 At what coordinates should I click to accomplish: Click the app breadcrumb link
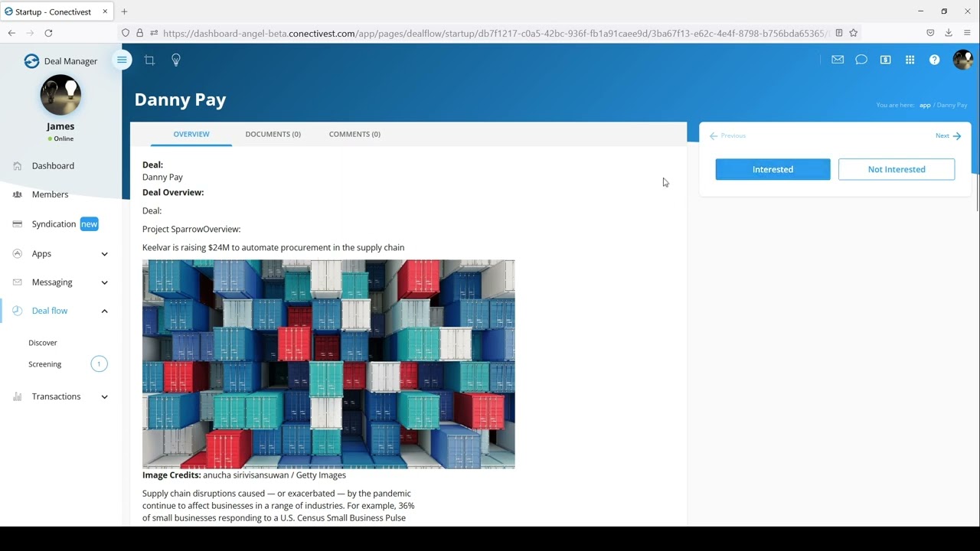(x=925, y=105)
